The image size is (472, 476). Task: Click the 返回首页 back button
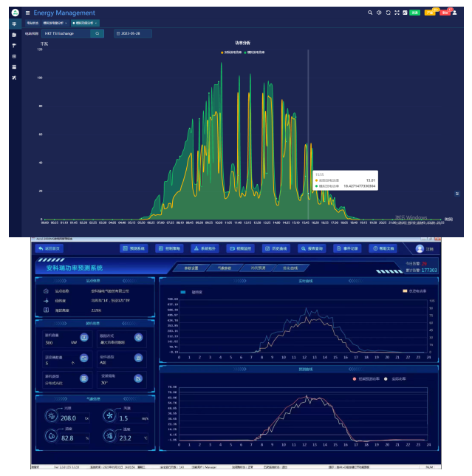click(x=52, y=249)
